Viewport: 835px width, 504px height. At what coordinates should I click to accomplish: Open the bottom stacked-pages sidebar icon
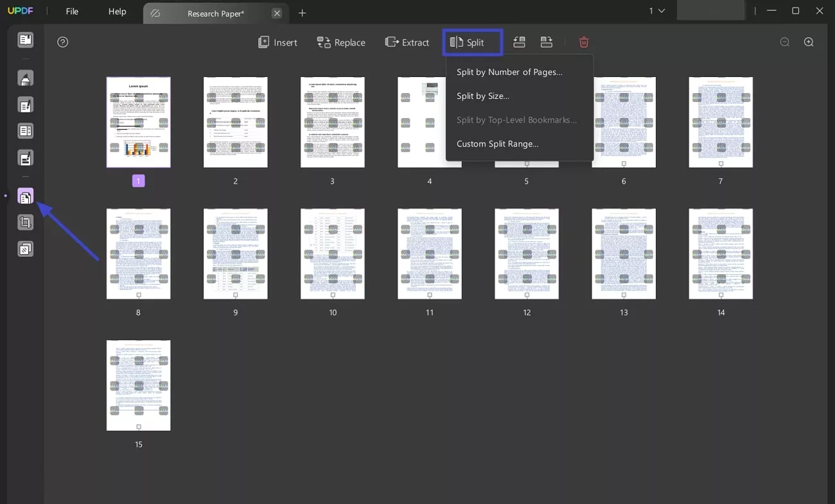click(25, 249)
